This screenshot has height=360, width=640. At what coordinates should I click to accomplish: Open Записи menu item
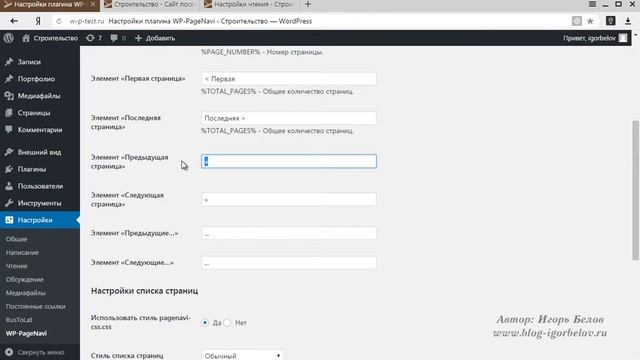point(29,62)
